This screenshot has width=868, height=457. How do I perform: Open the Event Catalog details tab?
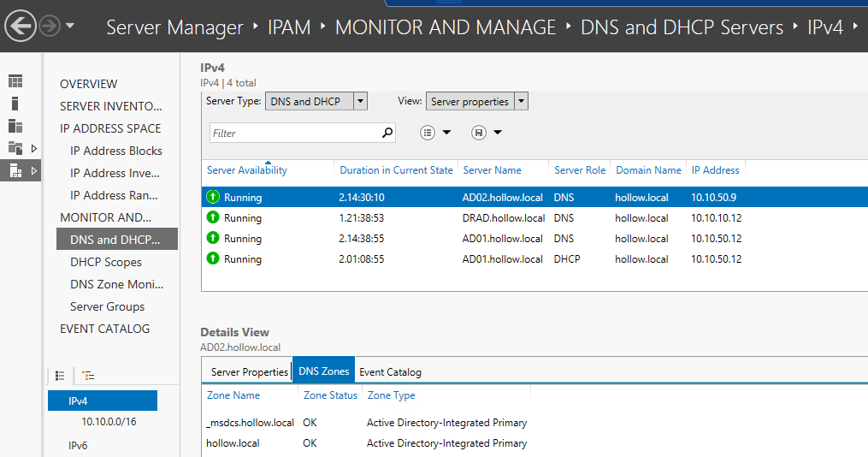pyautogui.click(x=390, y=371)
